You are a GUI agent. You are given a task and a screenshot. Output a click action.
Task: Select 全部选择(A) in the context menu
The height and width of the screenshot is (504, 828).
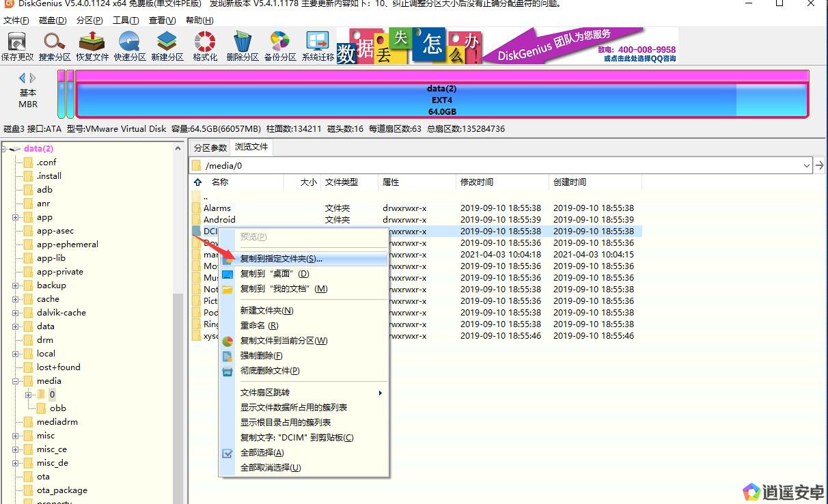[262, 453]
